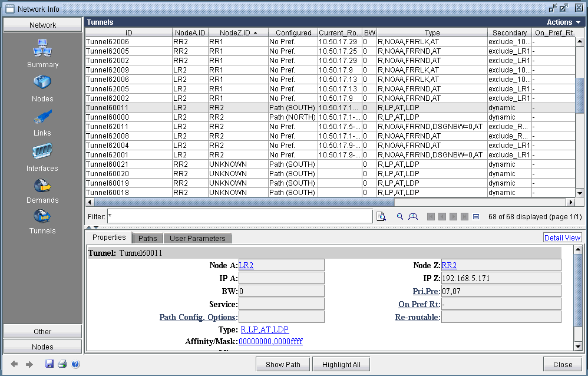Click the Show Path button

tap(283, 364)
